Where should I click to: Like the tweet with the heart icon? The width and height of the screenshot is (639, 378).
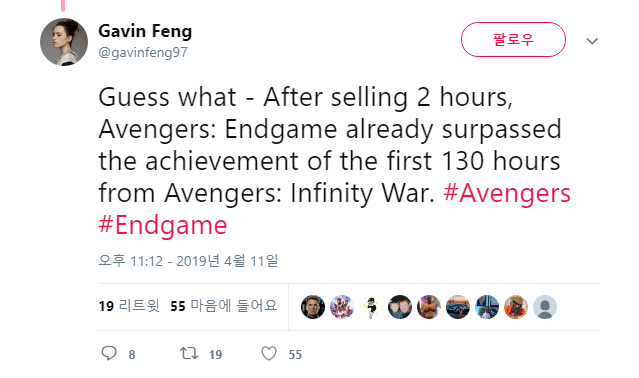(269, 353)
